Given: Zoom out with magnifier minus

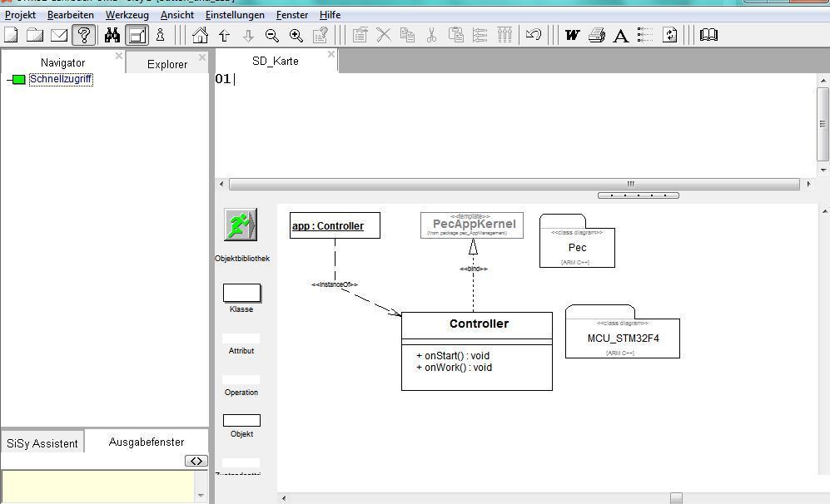Looking at the screenshot, I should [x=272, y=36].
